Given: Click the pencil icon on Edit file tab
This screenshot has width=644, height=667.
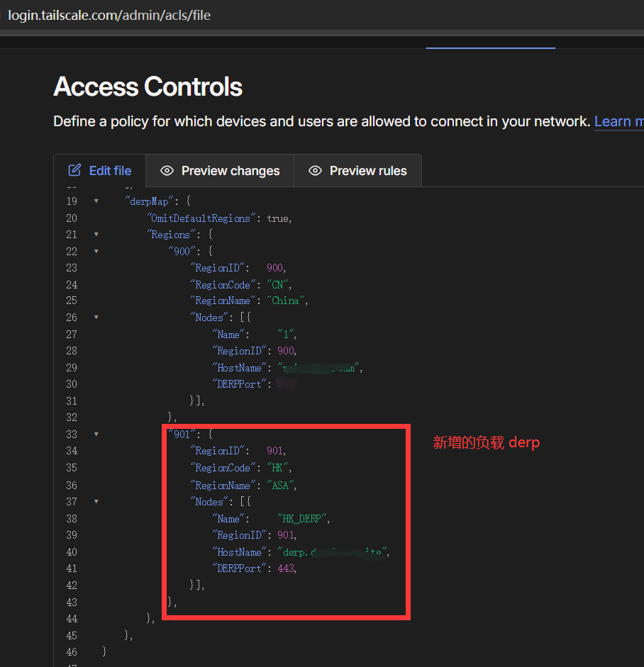Looking at the screenshot, I should click(74, 170).
